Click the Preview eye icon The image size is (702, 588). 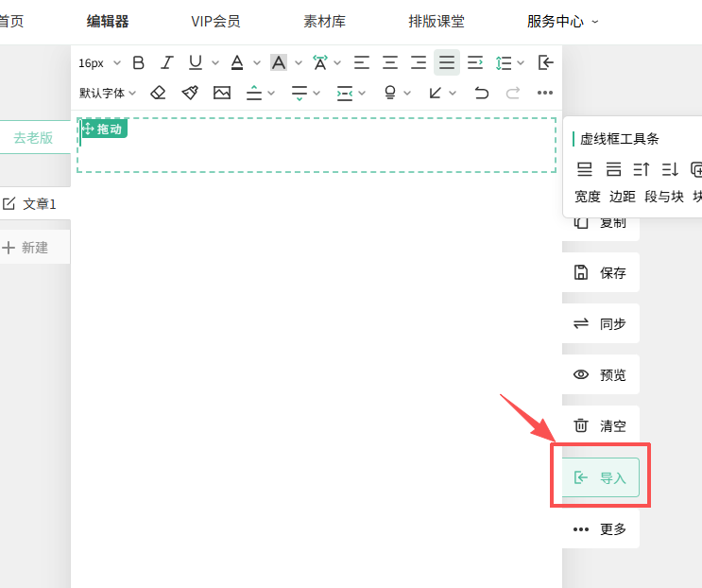click(581, 375)
